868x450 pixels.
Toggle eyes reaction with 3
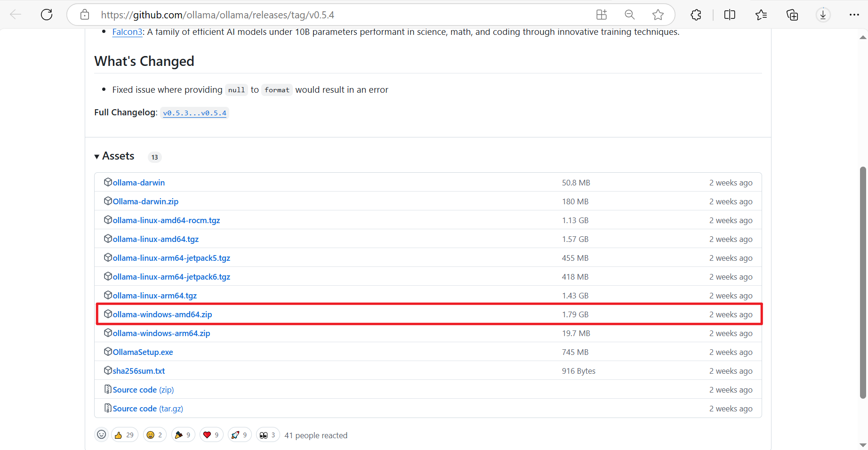[268, 435]
